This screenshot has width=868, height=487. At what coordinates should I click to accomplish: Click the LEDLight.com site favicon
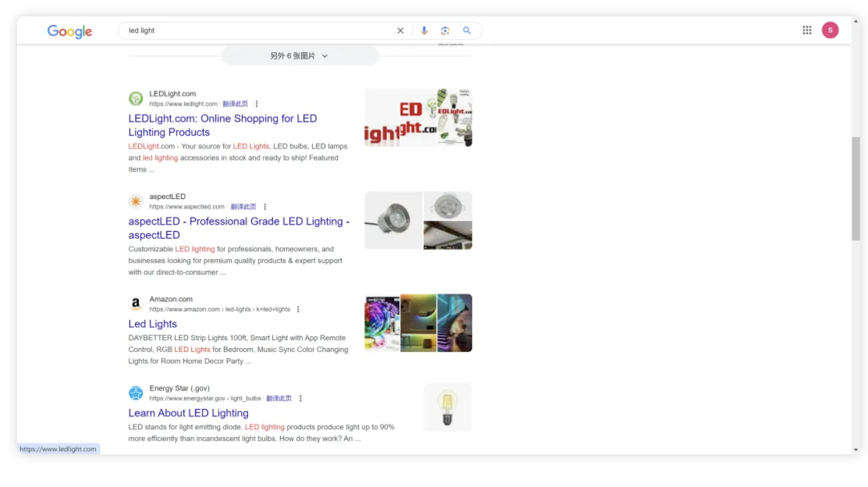136,99
